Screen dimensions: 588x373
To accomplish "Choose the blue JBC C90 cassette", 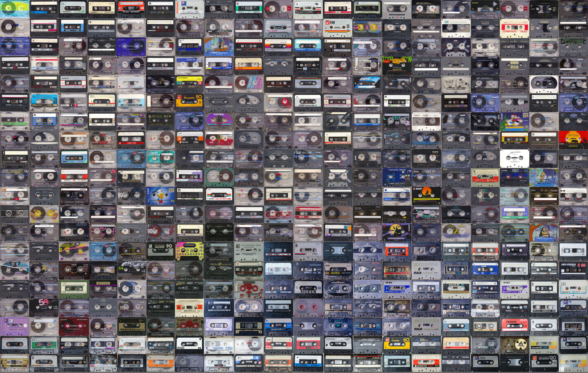I will [x=456, y=326].
